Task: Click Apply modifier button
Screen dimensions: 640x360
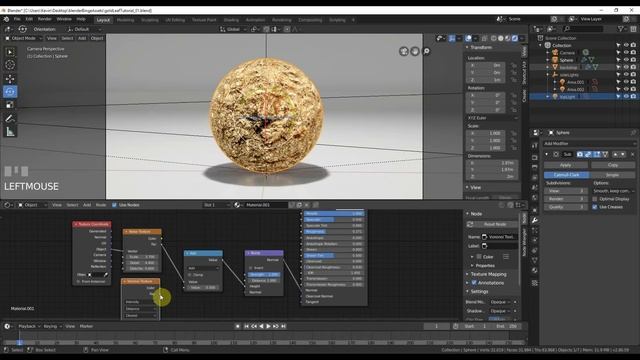Action: pos(566,165)
